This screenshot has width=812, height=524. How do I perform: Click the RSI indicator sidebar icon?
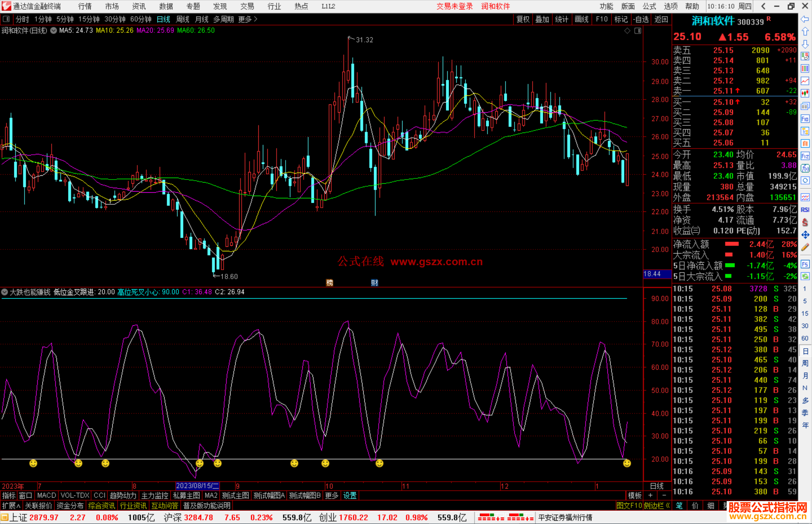pos(805,210)
